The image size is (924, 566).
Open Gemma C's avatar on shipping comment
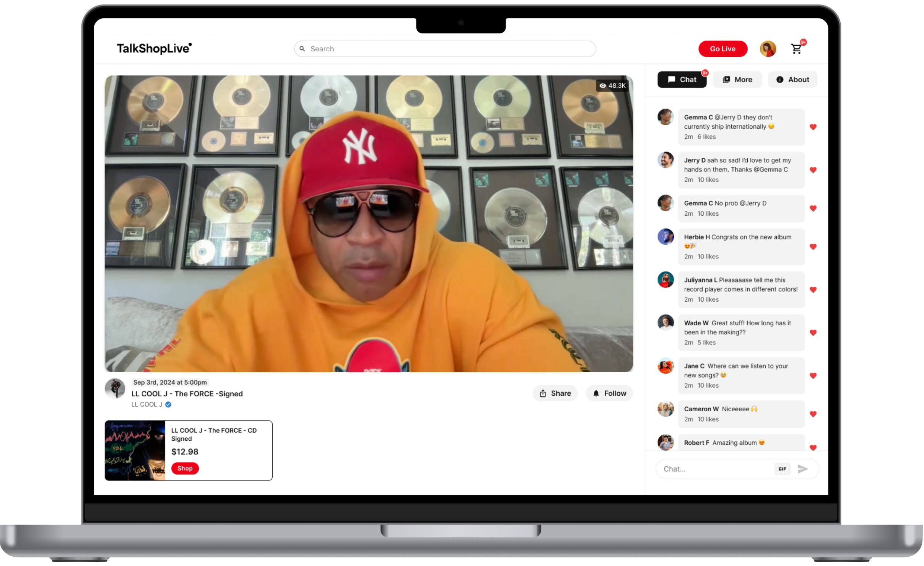click(666, 117)
